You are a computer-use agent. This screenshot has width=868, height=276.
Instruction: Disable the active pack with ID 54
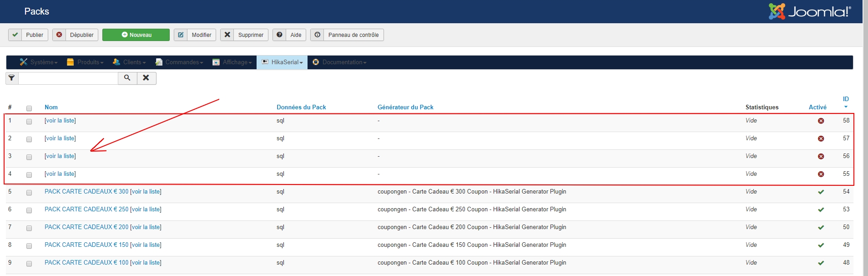point(821,192)
